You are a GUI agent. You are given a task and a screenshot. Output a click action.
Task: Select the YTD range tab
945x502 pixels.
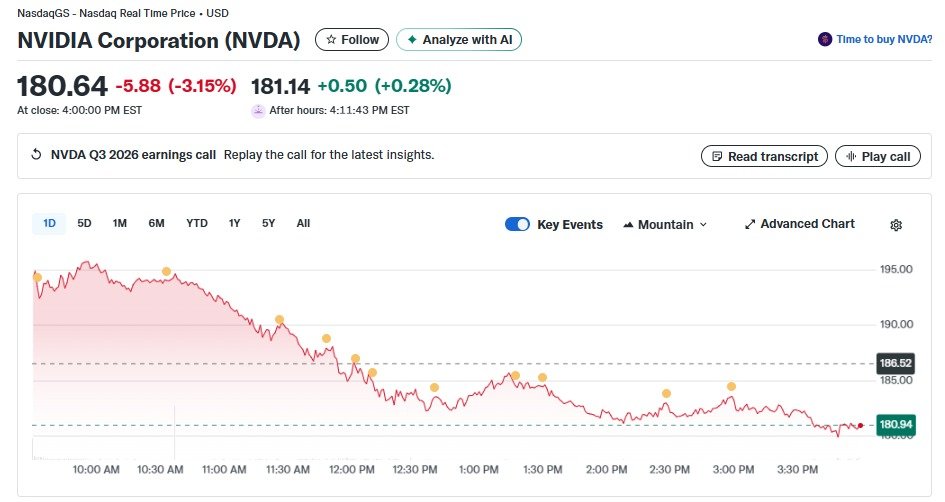[x=197, y=223]
